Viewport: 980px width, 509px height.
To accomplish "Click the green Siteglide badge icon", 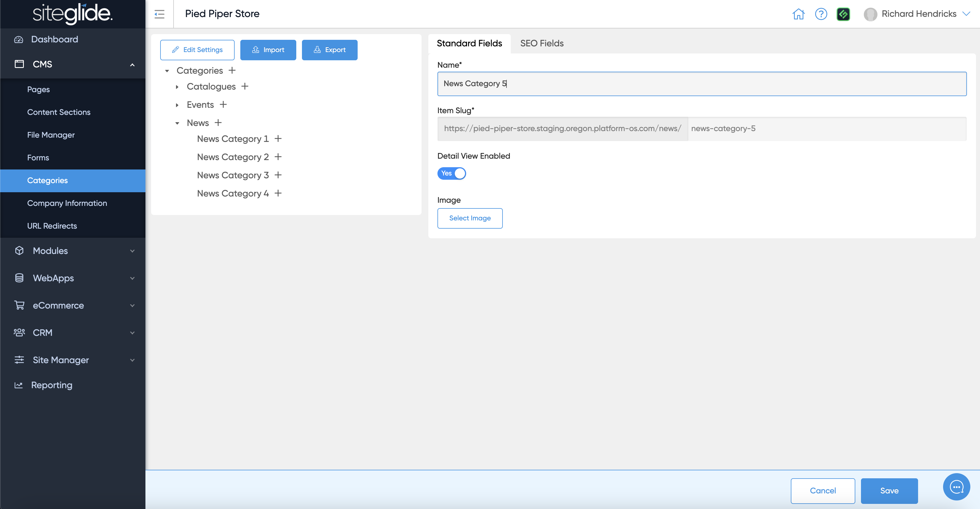I will tap(843, 14).
